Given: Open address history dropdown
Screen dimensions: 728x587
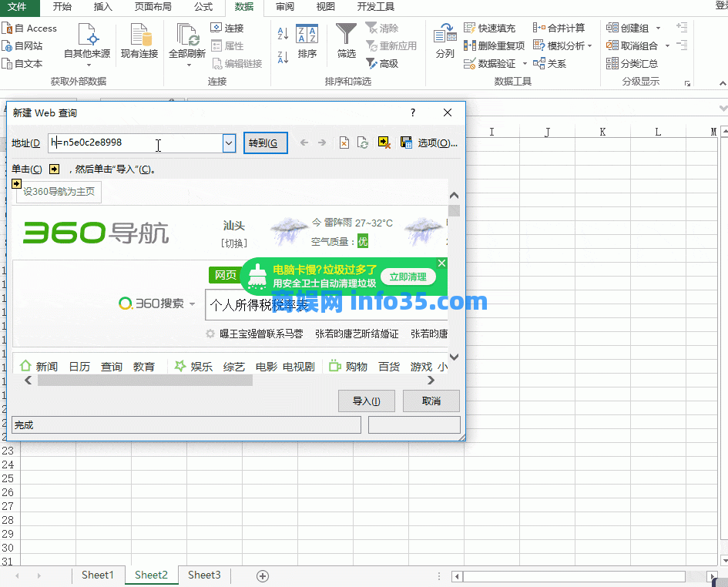Looking at the screenshot, I should 229,143.
